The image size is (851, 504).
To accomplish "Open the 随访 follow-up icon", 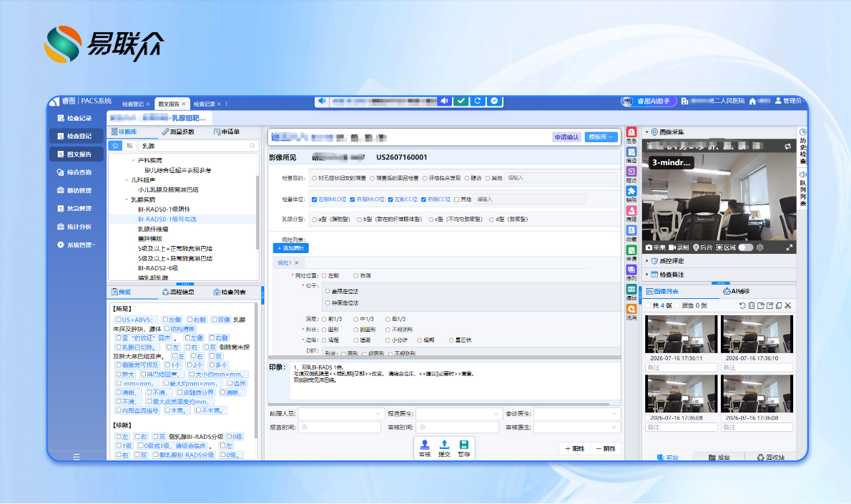I will [x=631, y=172].
